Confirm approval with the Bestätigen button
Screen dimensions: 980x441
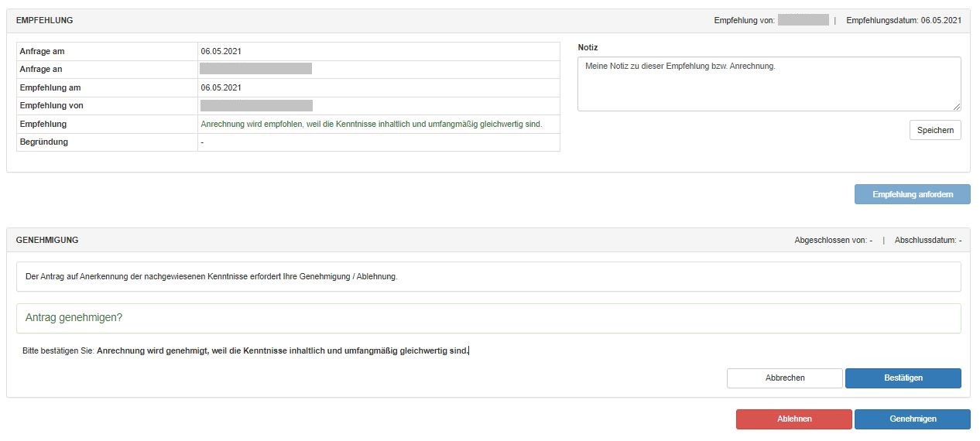(x=903, y=378)
